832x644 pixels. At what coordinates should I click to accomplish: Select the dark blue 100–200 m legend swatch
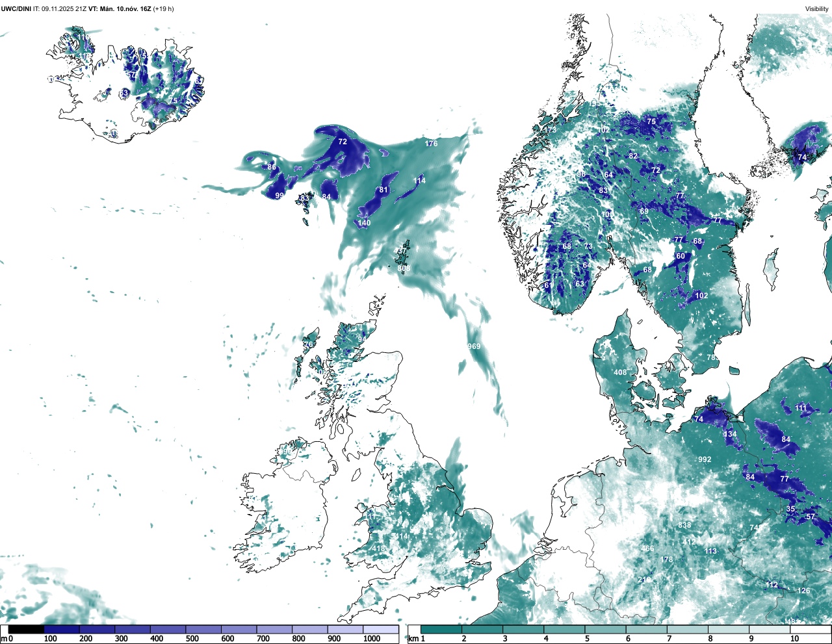(62, 629)
